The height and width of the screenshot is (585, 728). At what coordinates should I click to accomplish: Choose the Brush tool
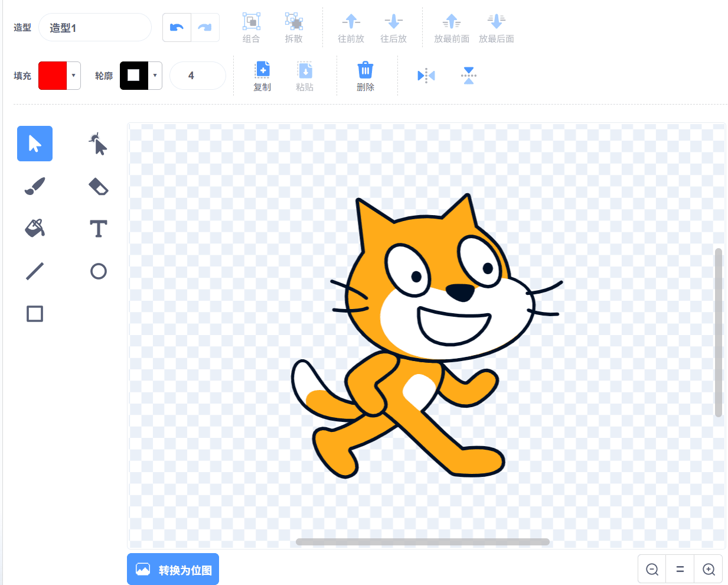[x=35, y=186]
